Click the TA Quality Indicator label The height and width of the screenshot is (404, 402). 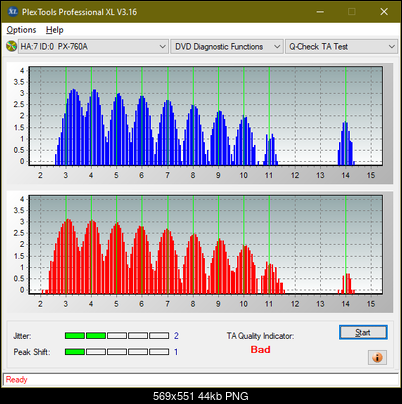coord(260,336)
